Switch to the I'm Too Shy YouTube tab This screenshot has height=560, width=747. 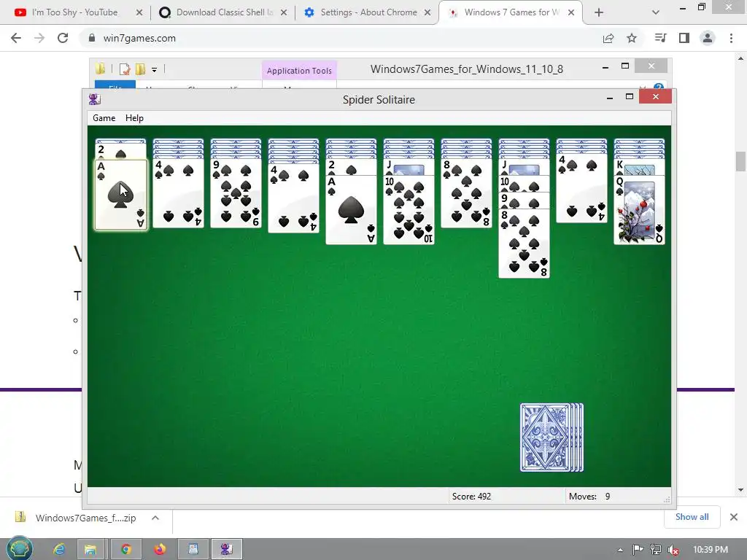[x=75, y=12]
